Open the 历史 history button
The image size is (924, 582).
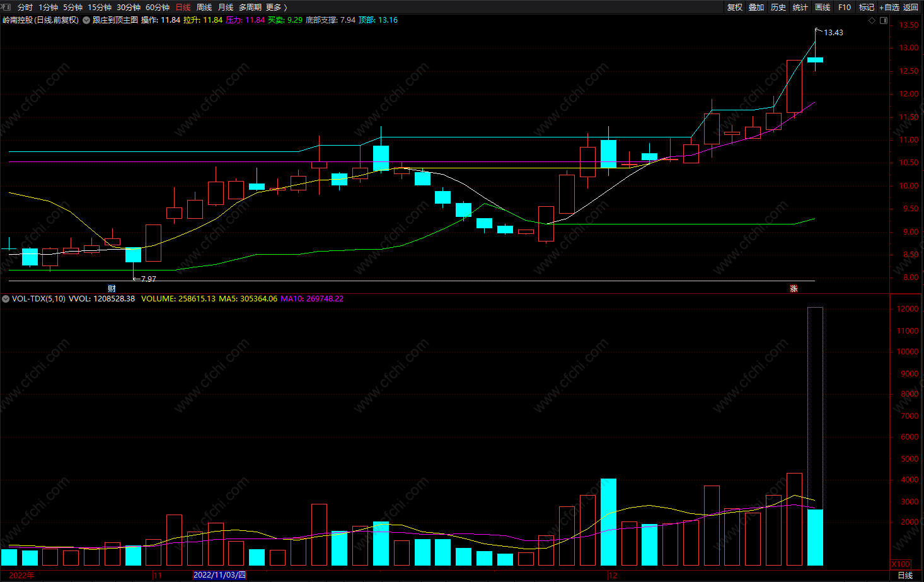click(x=778, y=8)
